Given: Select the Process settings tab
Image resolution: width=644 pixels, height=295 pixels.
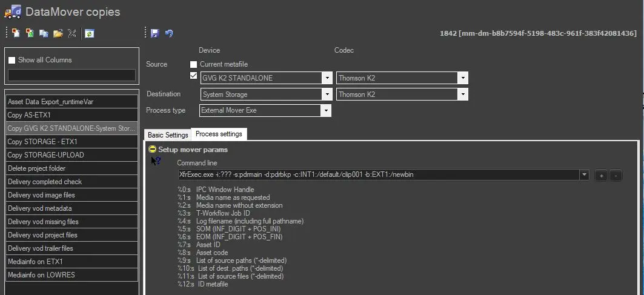Looking at the screenshot, I should click(219, 134).
